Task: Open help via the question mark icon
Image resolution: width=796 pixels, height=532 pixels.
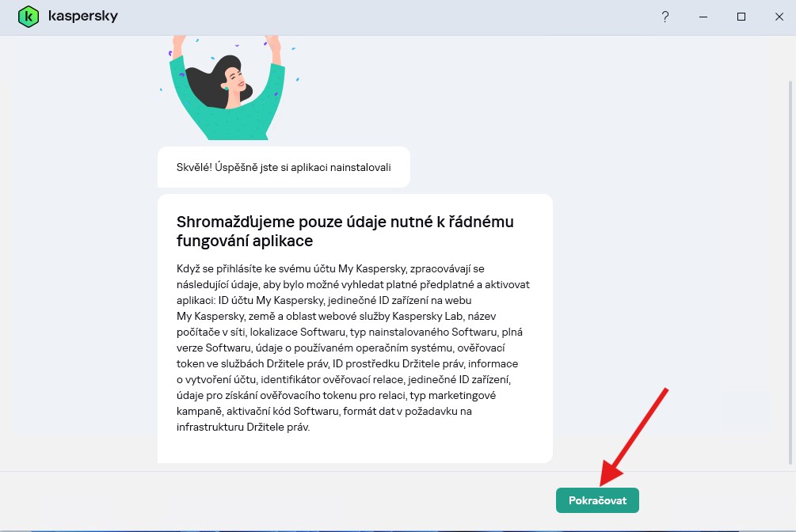Action: [x=665, y=17]
